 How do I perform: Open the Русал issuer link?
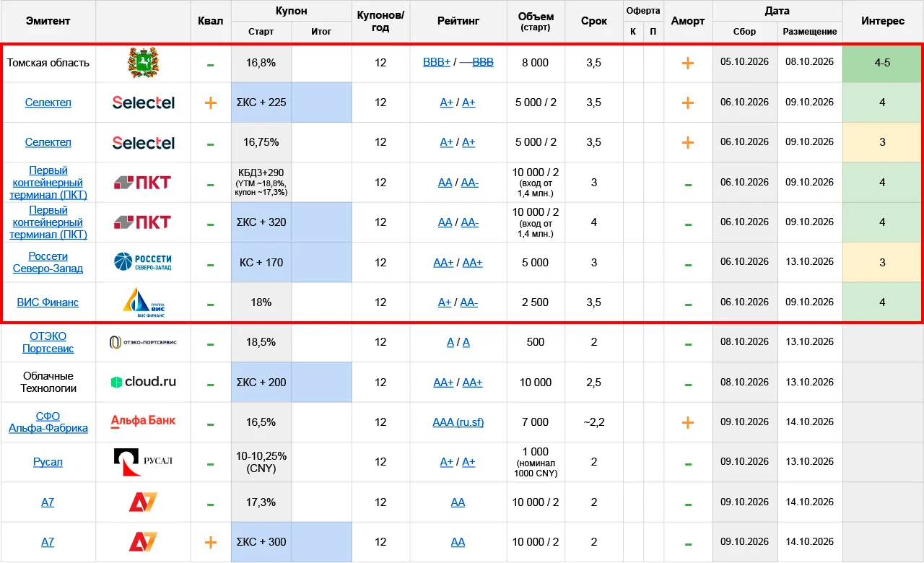click(48, 462)
